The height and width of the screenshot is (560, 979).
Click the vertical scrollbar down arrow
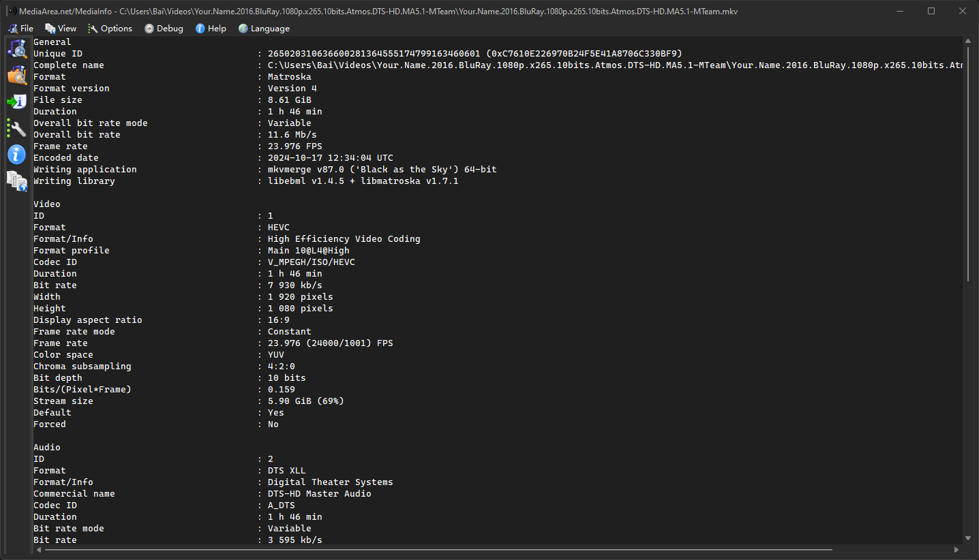968,538
